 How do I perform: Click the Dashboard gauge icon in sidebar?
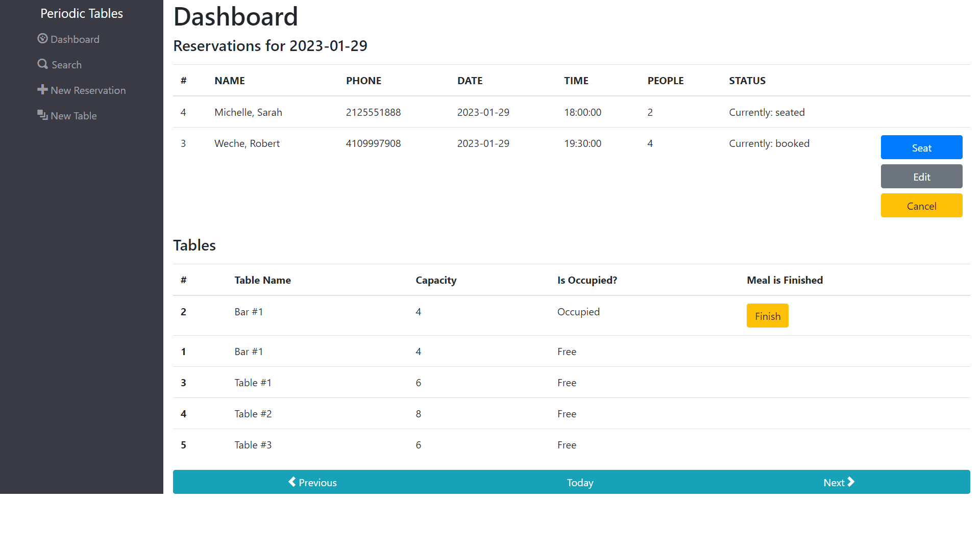pyautogui.click(x=42, y=39)
